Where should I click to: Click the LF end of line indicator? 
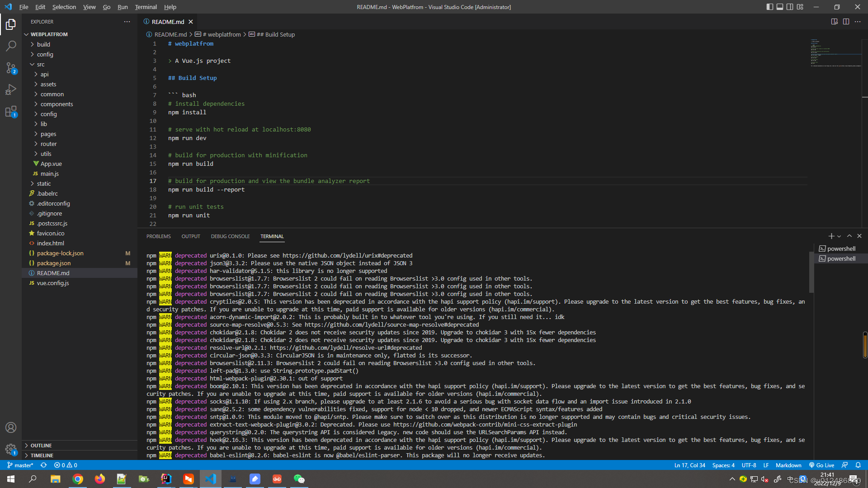[x=766, y=465]
